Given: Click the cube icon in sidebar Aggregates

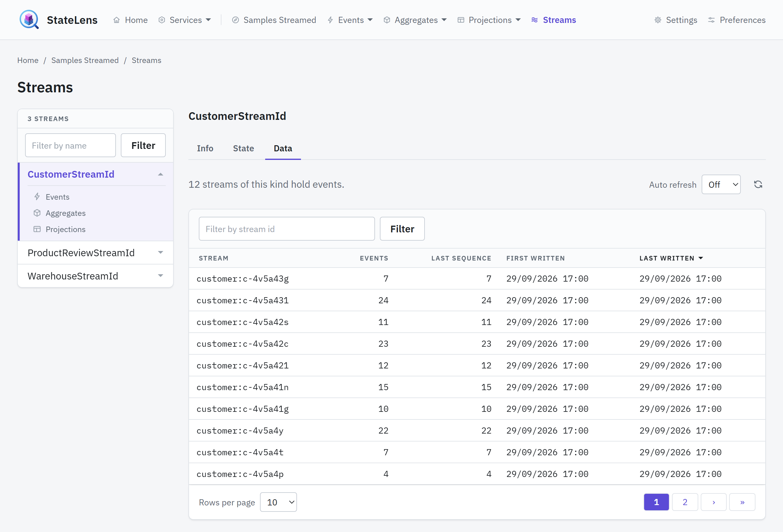Looking at the screenshot, I should pyautogui.click(x=37, y=213).
